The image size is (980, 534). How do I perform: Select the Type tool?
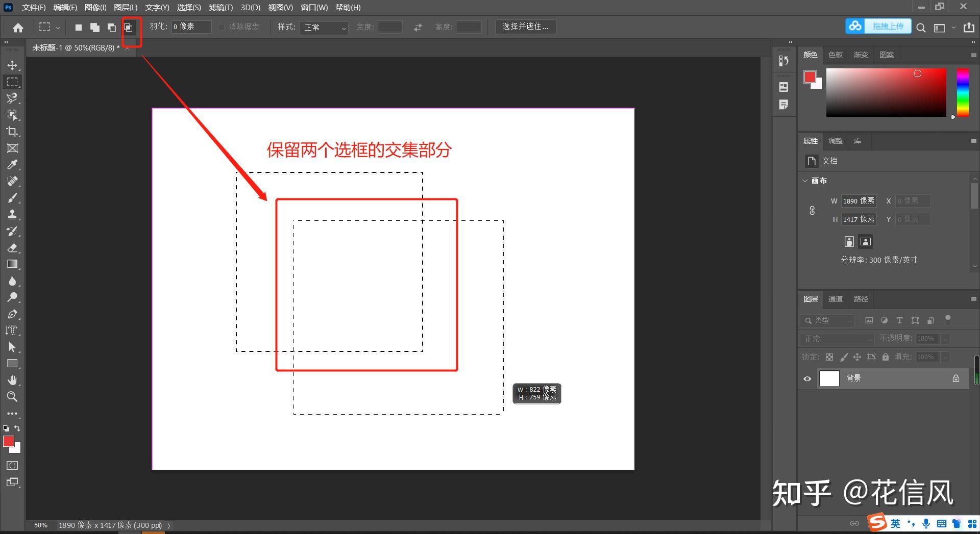tap(13, 330)
